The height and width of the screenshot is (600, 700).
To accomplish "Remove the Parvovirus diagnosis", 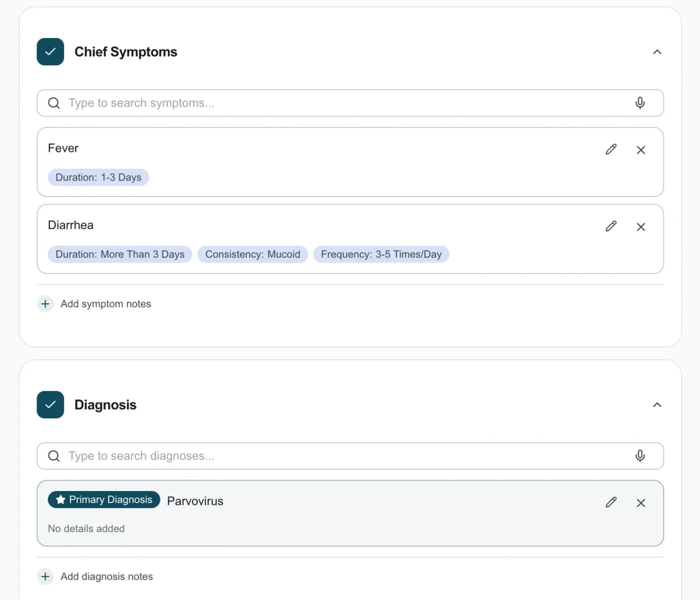I will pos(641,503).
